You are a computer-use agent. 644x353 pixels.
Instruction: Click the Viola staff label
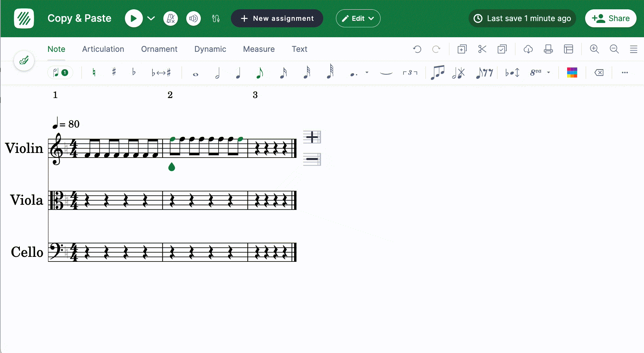point(26,200)
